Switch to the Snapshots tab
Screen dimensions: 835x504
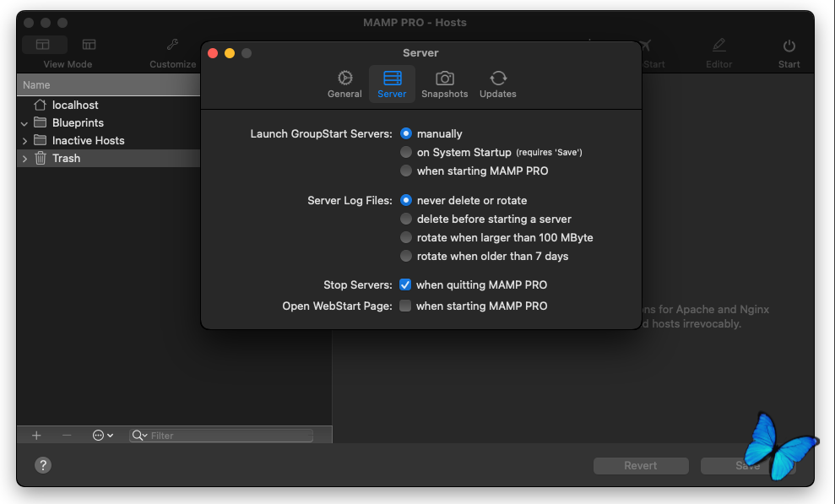point(445,84)
